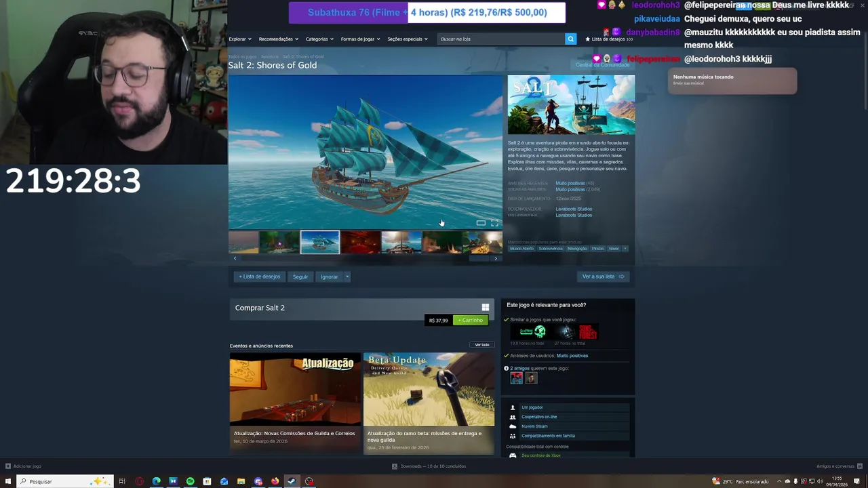Viewport: 868px width, 488px height.
Task: Expand the Explorar menu
Action: coord(239,39)
